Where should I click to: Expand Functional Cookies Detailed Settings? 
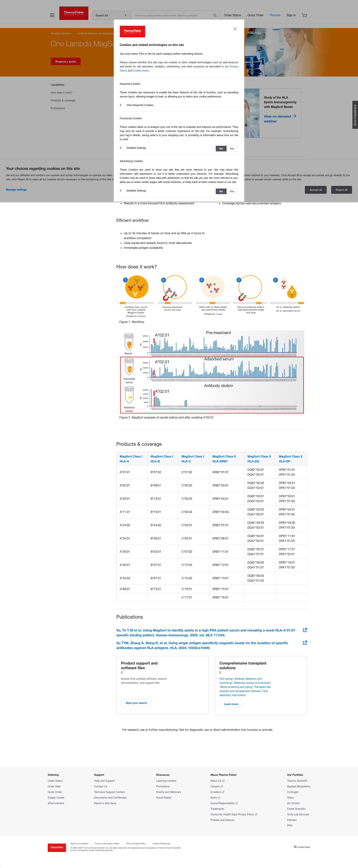[133, 148]
